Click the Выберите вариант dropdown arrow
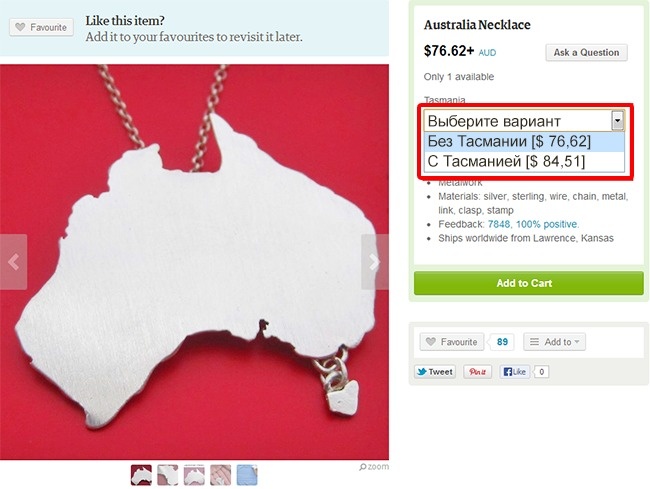 618,121
